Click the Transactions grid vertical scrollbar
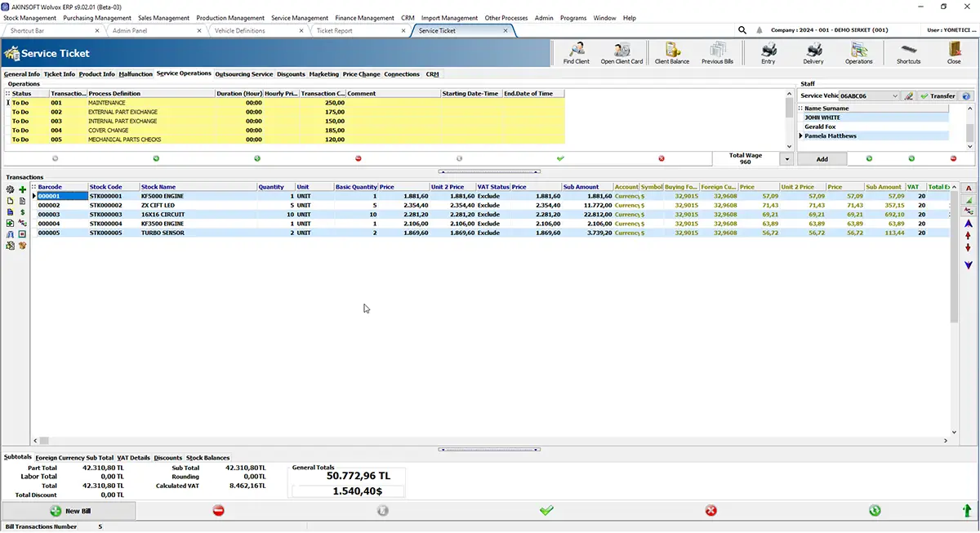 tap(954, 310)
